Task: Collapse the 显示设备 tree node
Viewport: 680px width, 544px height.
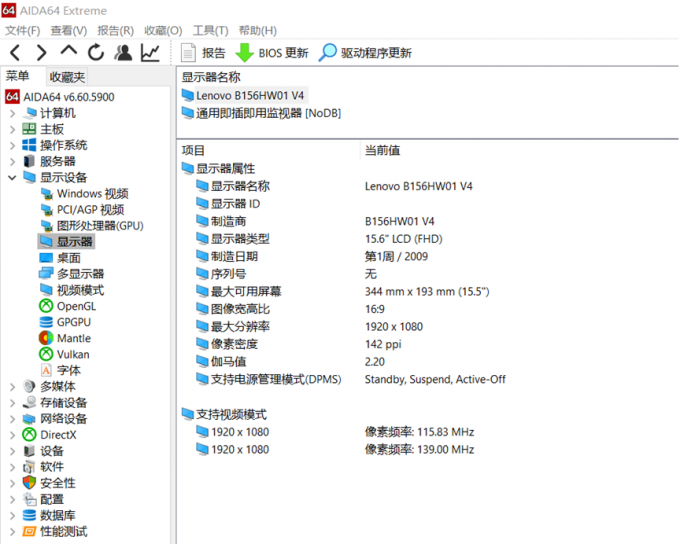Action: tap(12, 177)
